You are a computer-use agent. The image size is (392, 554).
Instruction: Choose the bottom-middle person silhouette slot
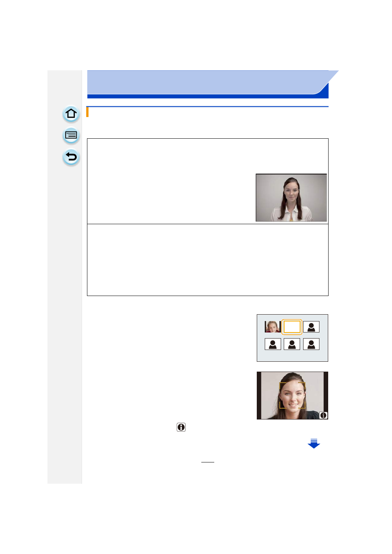[292, 344]
